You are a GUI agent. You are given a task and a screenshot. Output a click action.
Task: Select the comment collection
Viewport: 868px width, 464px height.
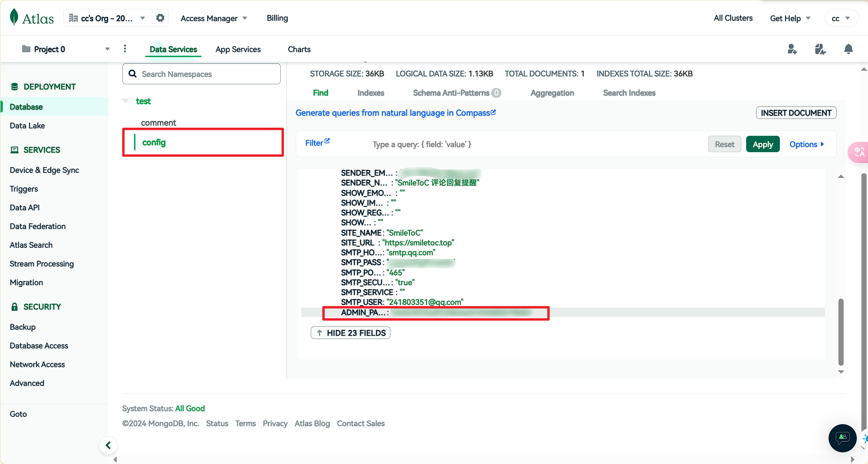(158, 123)
